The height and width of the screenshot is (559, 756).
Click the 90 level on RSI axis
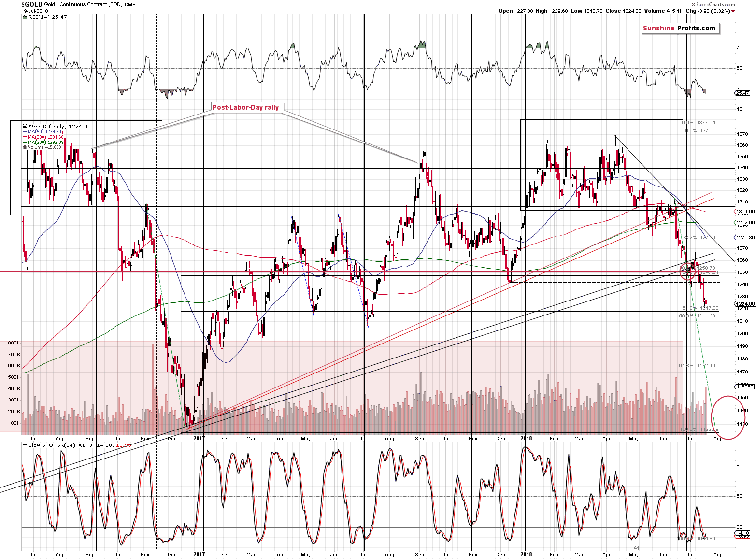[739, 28]
